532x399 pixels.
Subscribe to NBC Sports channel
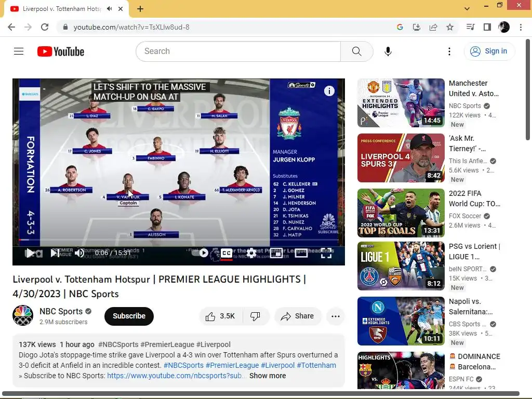coord(129,316)
